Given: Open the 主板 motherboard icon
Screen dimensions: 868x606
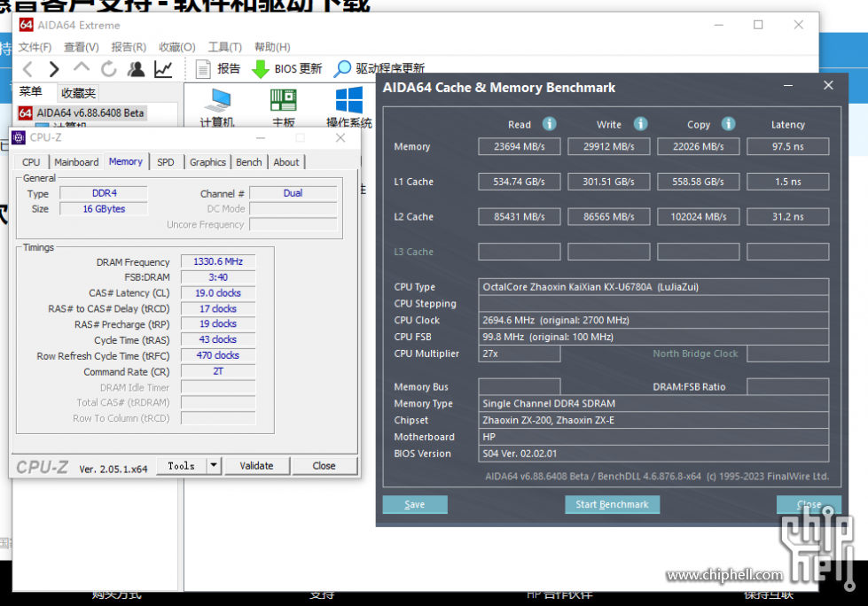Looking at the screenshot, I should click(284, 107).
